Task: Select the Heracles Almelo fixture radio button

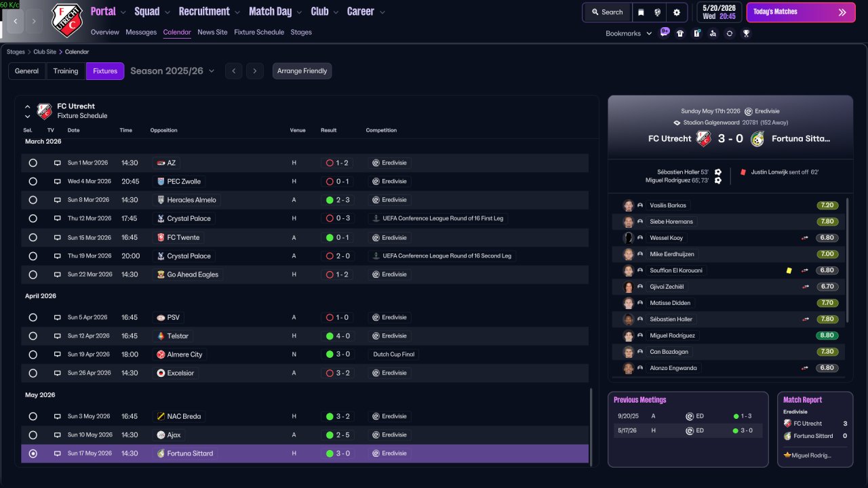Action: click(x=33, y=200)
